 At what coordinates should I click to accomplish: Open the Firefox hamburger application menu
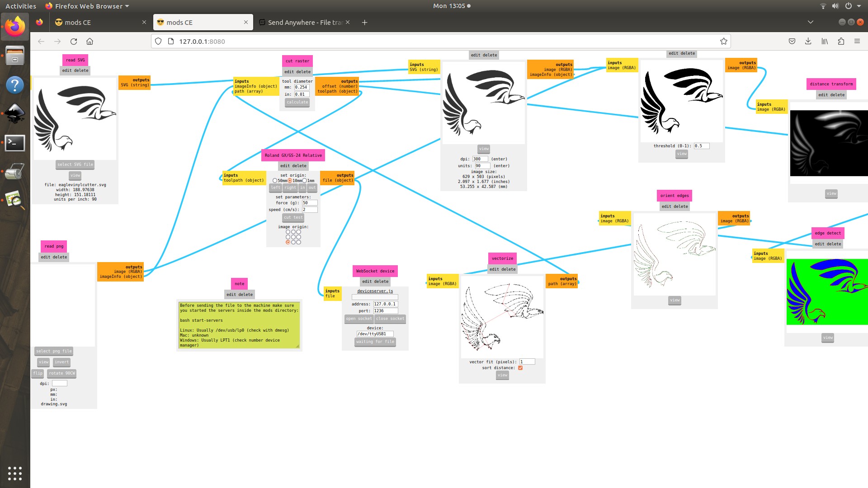857,41
